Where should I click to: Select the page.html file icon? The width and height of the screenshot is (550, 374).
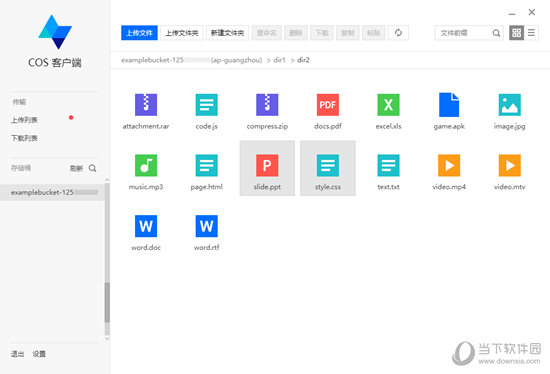coord(207,165)
